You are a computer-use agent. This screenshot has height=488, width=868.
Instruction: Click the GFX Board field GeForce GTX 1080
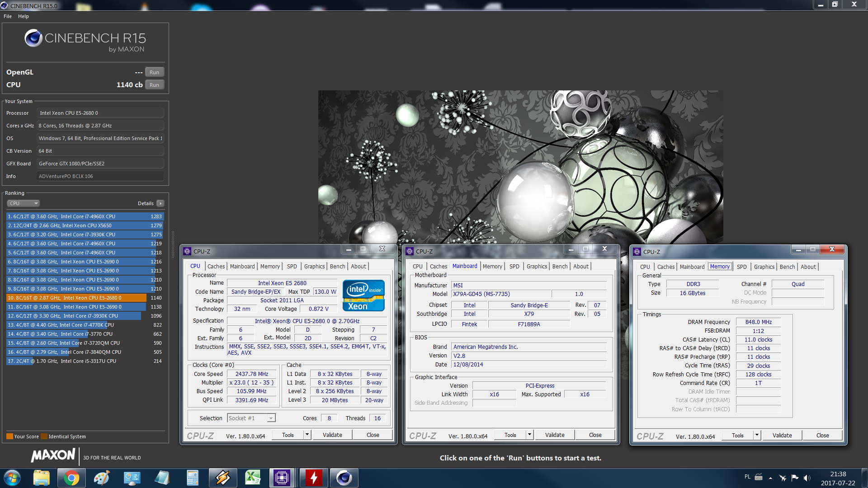point(100,164)
